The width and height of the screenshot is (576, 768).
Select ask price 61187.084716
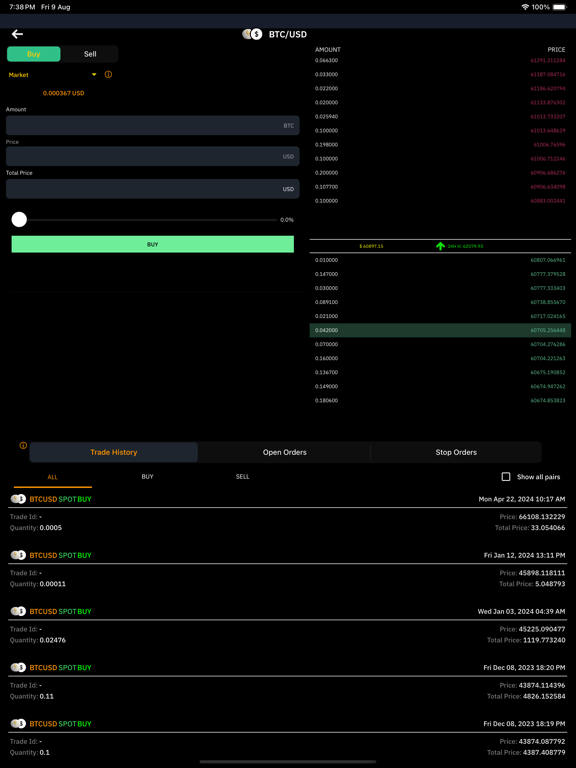pos(548,74)
